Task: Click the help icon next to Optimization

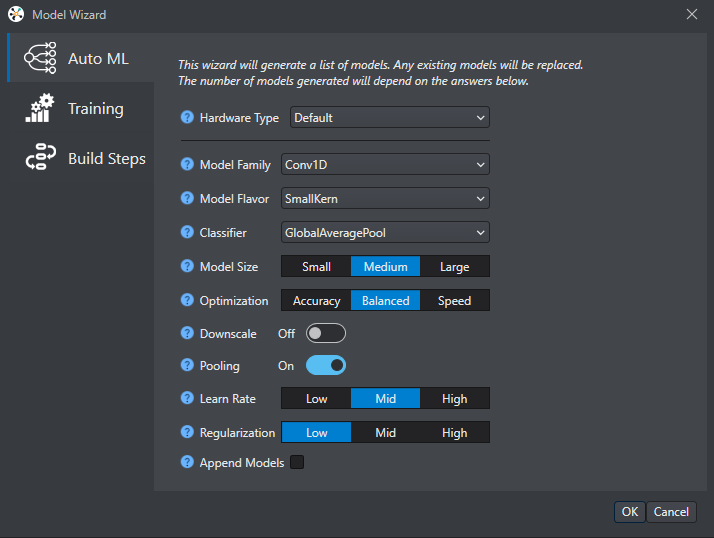Action: pyautogui.click(x=187, y=300)
